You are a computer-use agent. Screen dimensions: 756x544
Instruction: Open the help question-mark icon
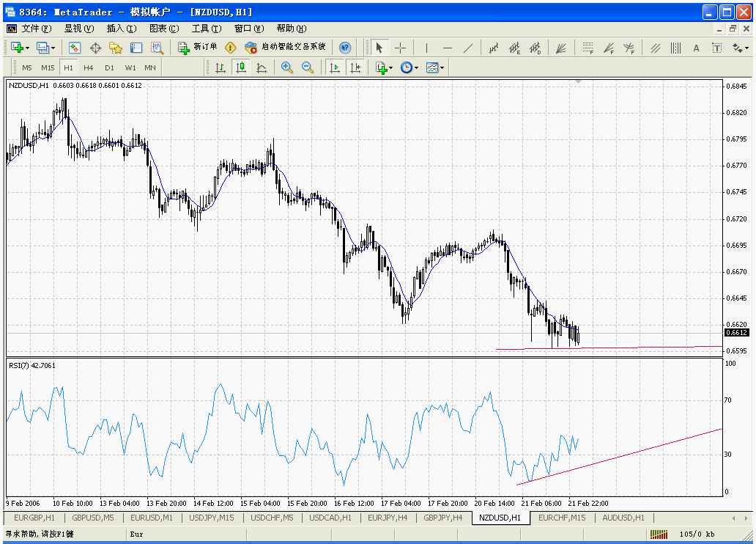[345, 48]
